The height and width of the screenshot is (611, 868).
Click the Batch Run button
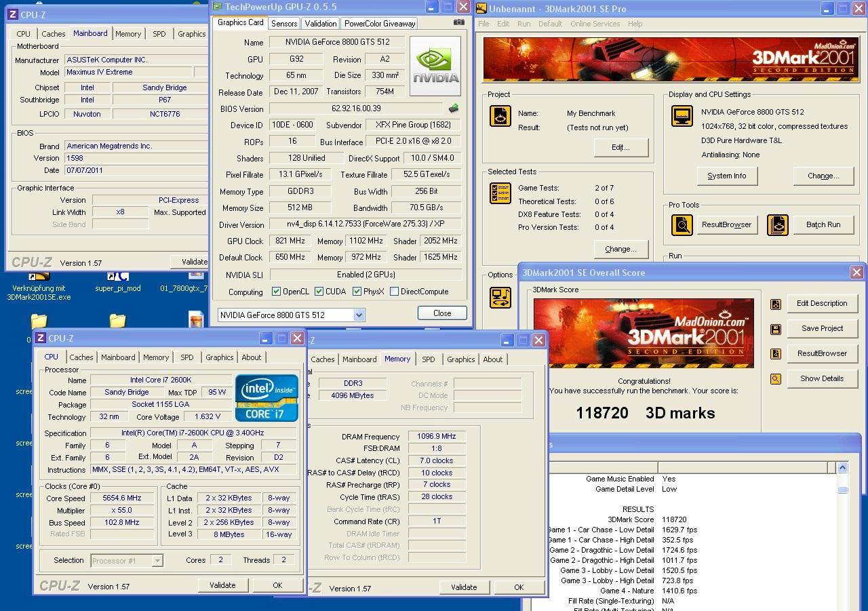tap(823, 224)
